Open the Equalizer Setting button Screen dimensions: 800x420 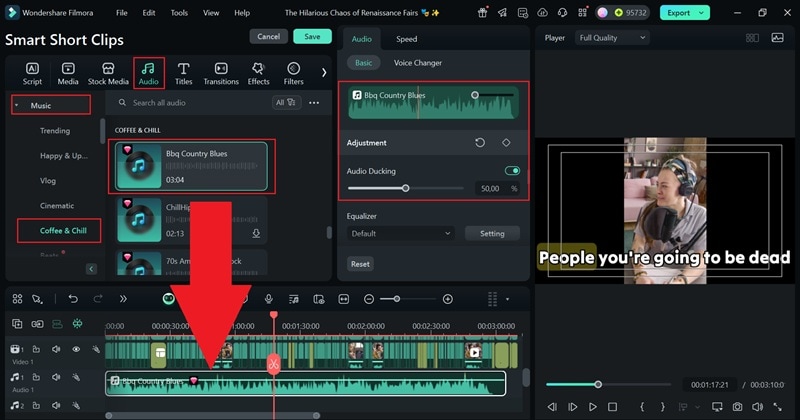[492, 233]
